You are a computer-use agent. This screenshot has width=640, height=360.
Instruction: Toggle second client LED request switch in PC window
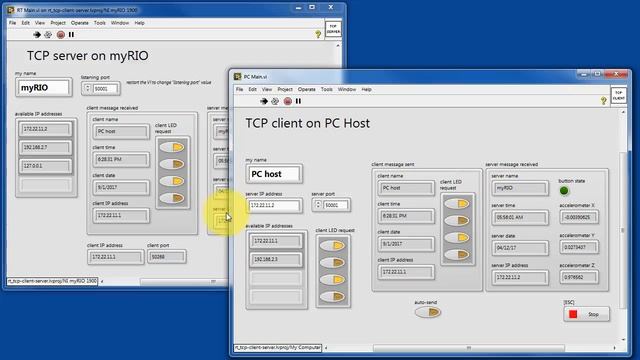coord(333,262)
